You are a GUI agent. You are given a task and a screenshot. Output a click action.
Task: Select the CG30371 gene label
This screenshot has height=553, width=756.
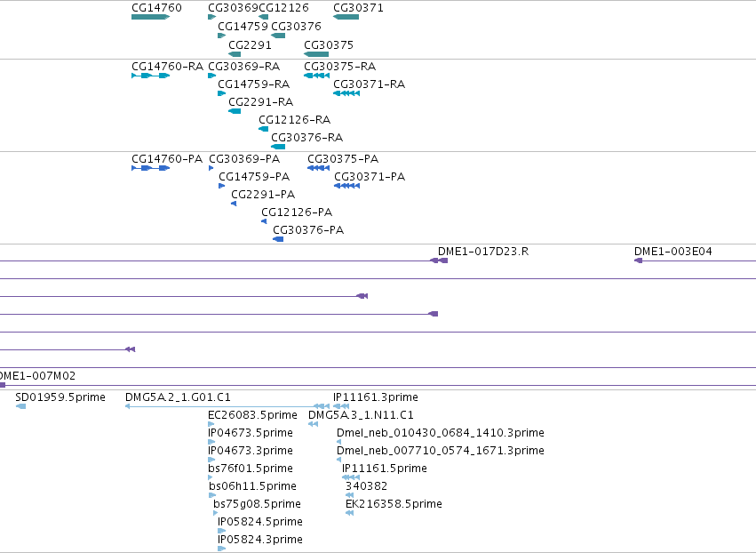[358, 8]
